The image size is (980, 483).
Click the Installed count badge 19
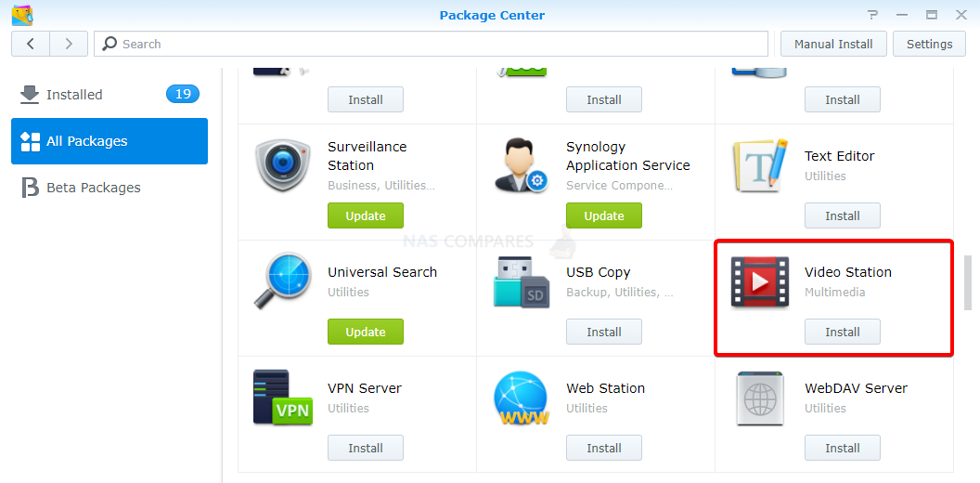point(183,95)
